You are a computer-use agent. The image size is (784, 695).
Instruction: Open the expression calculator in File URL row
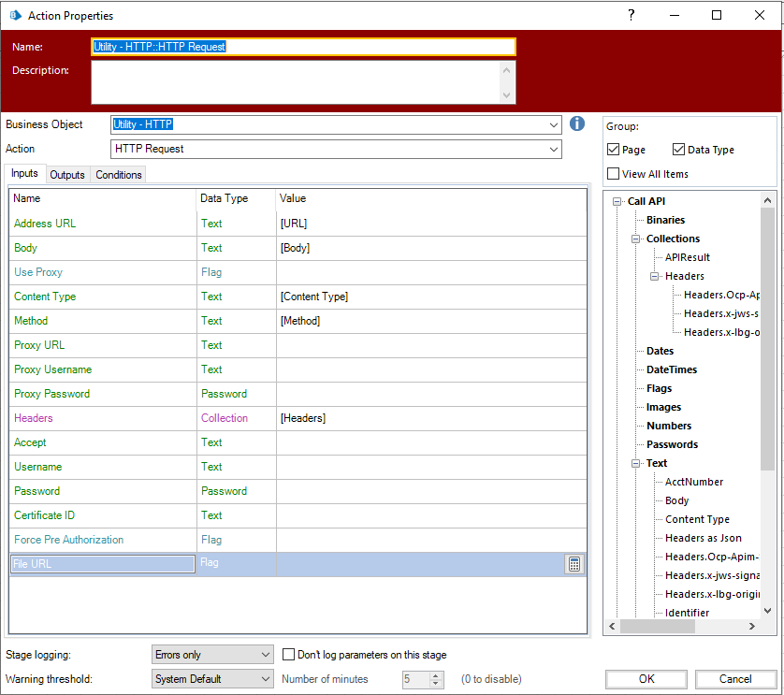click(574, 564)
